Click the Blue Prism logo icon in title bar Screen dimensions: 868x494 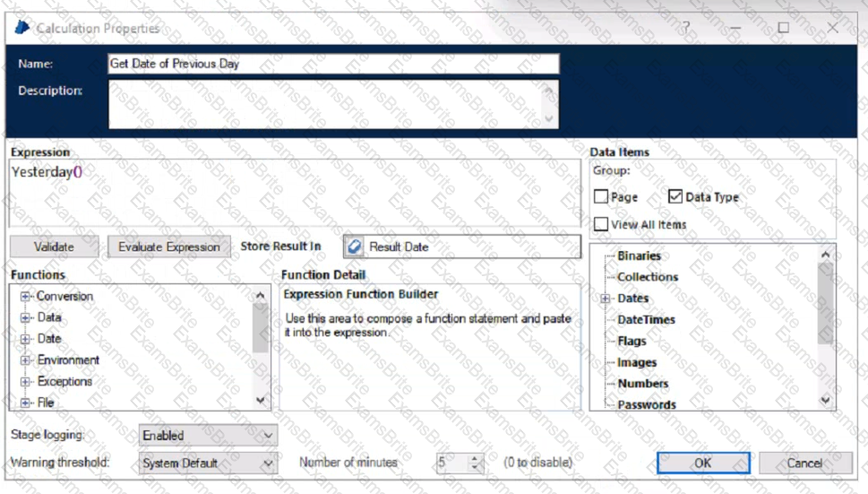pyautogui.click(x=21, y=28)
